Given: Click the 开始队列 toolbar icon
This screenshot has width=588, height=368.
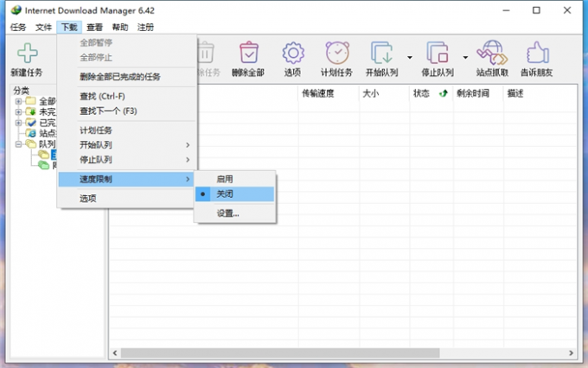Looking at the screenshot, I should point(381,54).
